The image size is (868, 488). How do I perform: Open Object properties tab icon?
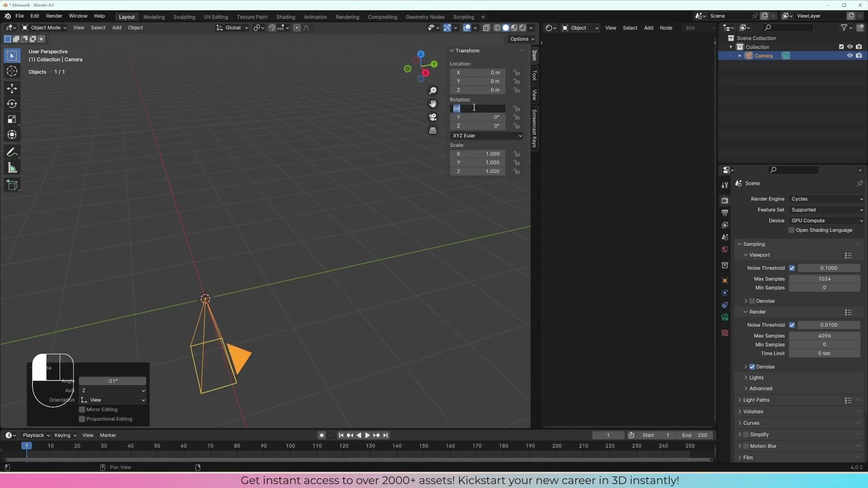(725, 280)
